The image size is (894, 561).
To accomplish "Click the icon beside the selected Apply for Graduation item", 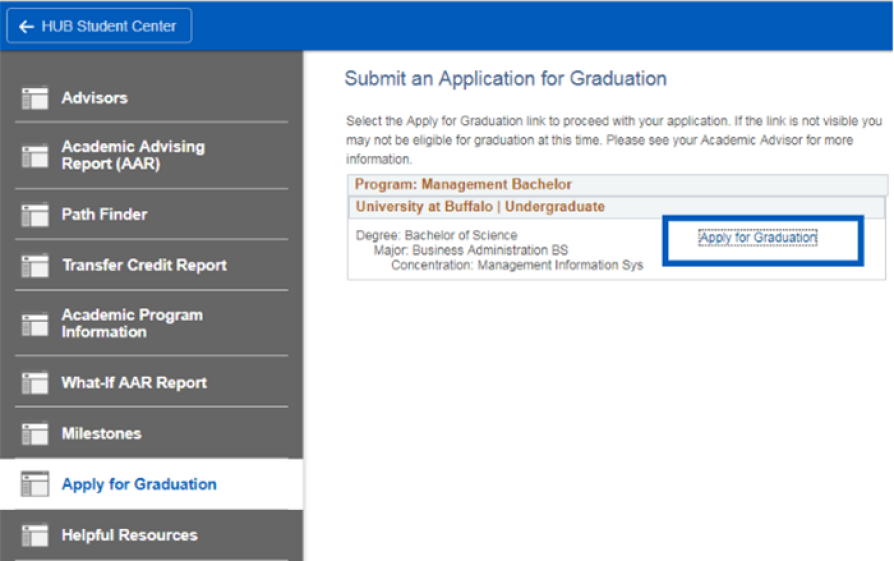I will [x=35, y=485].
